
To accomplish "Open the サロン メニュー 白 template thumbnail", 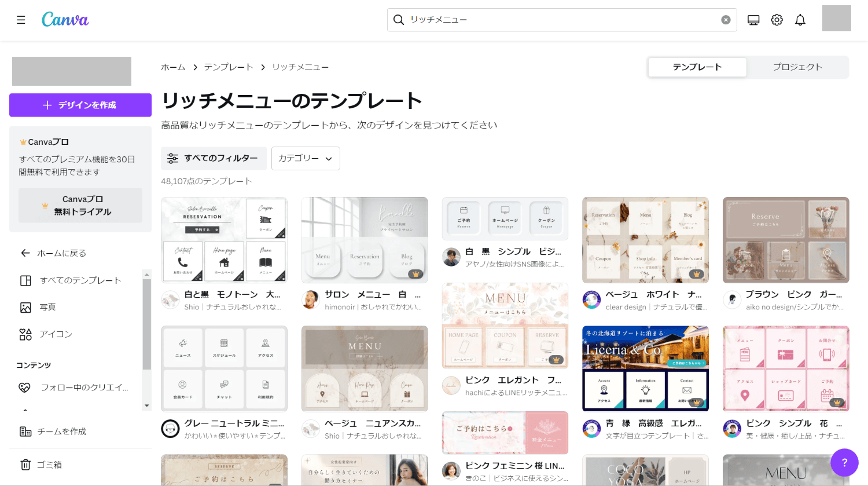I will click(x=365, y=240).
